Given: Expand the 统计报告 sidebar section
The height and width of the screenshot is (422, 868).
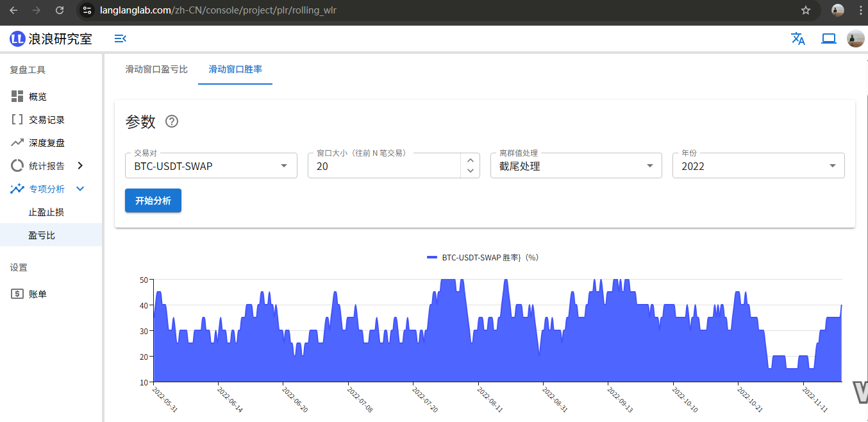Looking at the screenshot, I should [x=80, y=166].
